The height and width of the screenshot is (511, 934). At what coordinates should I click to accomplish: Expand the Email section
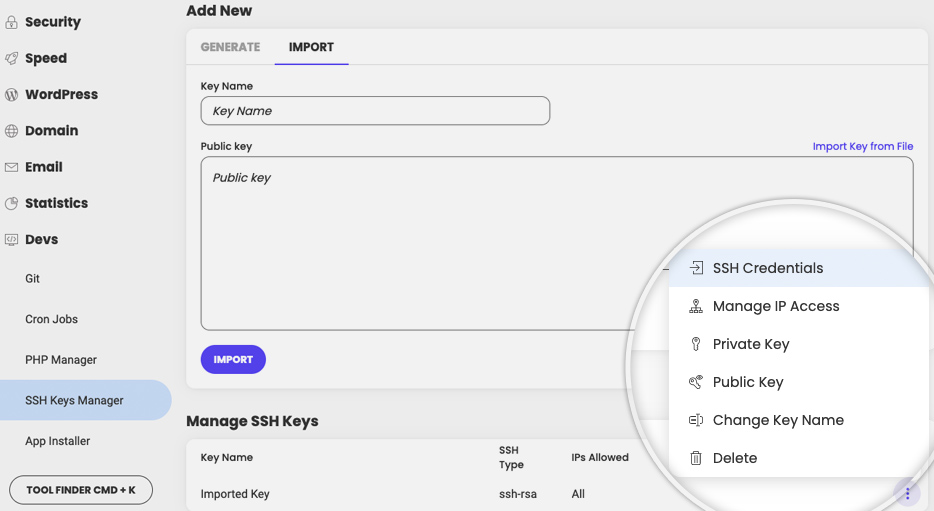point(43,167)
